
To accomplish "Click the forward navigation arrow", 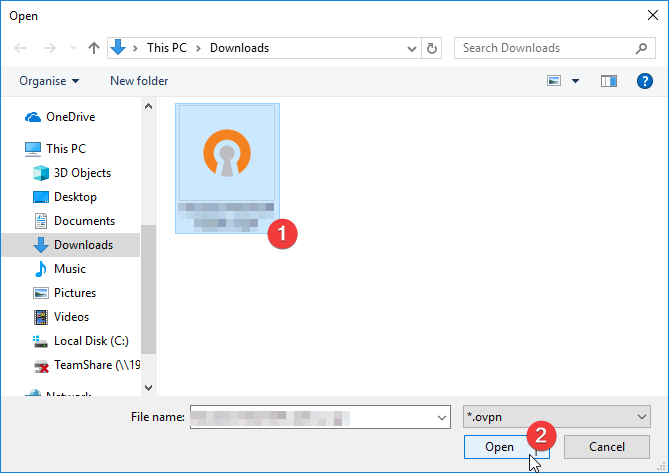I will 50,48.
